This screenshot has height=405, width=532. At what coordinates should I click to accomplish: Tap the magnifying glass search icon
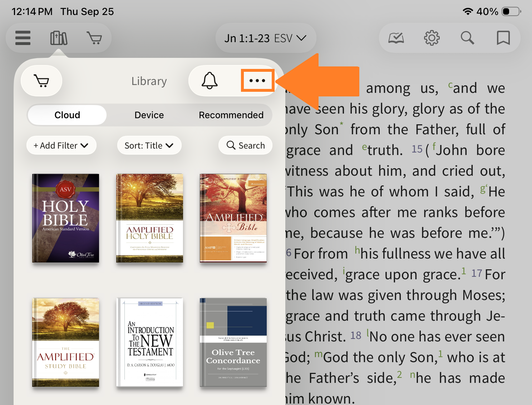tap(467, 38)
